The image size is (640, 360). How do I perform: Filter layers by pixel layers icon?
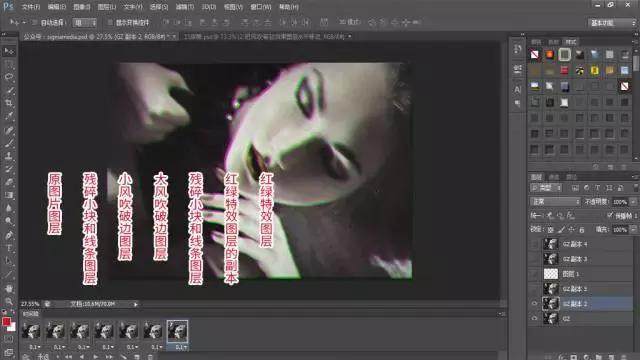point(575,188)
